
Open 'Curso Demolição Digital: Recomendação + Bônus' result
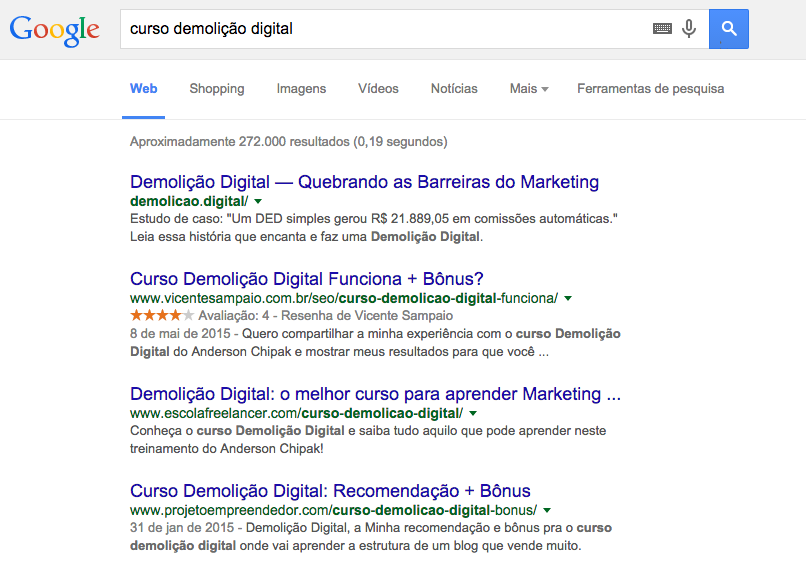pyautogui.click(x=330, y=491)
